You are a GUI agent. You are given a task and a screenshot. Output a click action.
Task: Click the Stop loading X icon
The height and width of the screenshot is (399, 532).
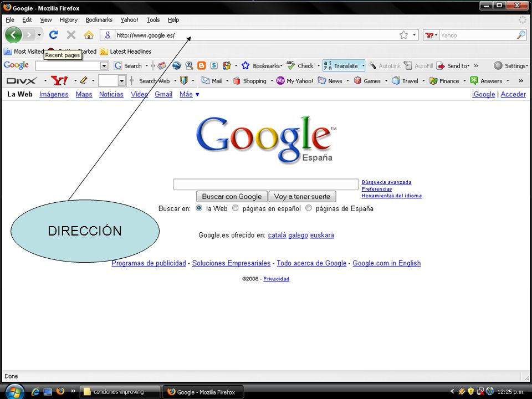71,35
